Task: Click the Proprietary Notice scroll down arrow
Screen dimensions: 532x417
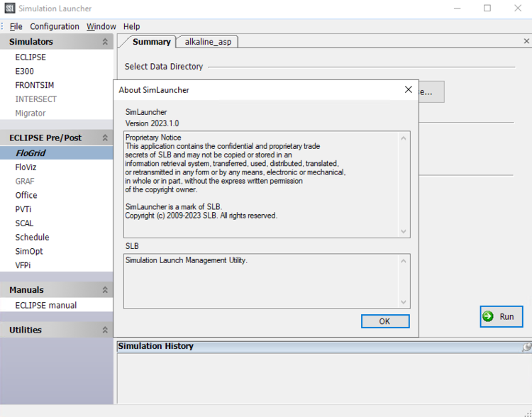Action: tap(404, 231)
